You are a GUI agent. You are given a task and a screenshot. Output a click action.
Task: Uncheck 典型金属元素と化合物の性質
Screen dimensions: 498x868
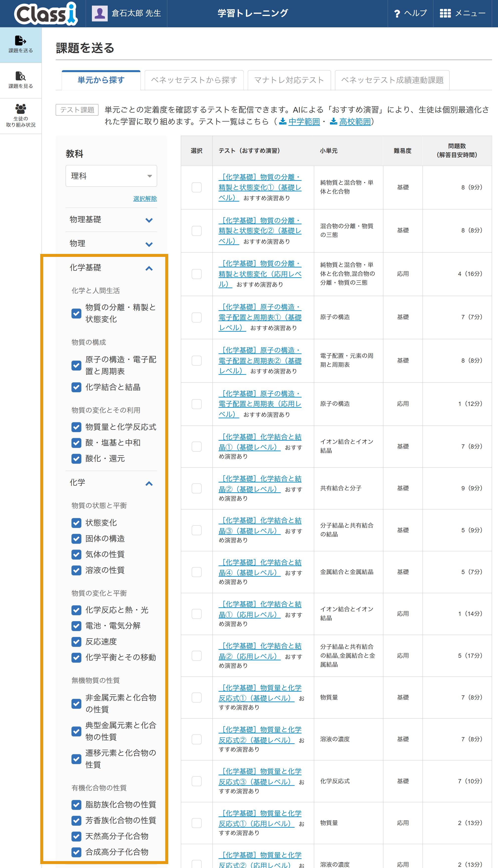coord(76,731)
